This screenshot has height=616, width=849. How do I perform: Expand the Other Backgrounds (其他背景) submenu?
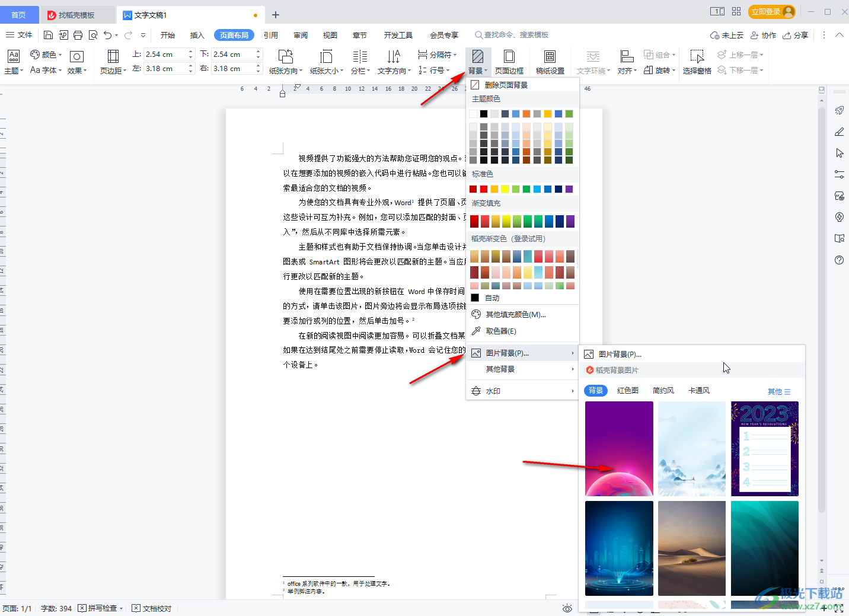(522, 369)
